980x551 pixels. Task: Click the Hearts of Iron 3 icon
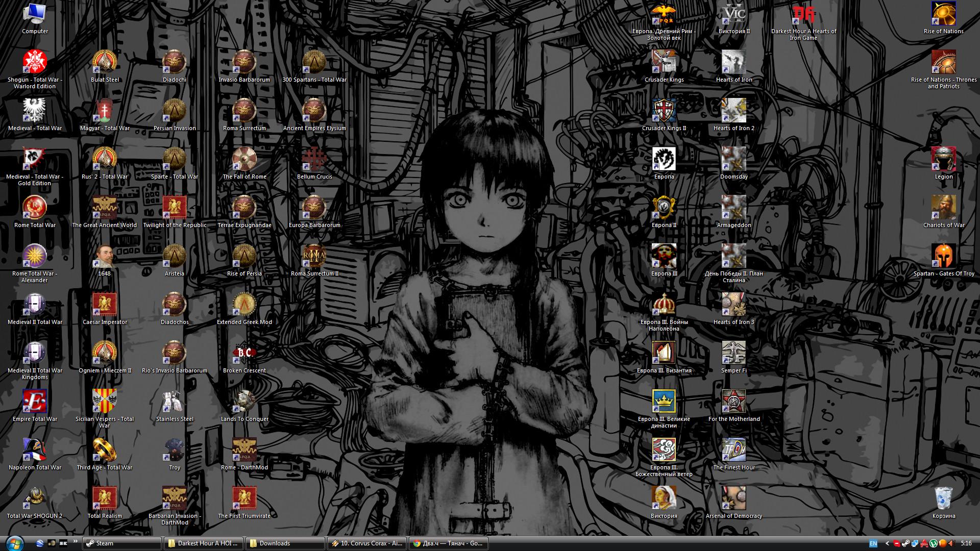(x=734, y=309)
